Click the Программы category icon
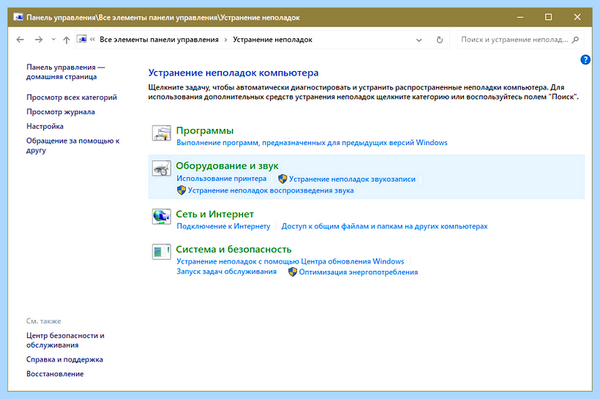Viewport: 600px width, 399px height. point(161,133)
